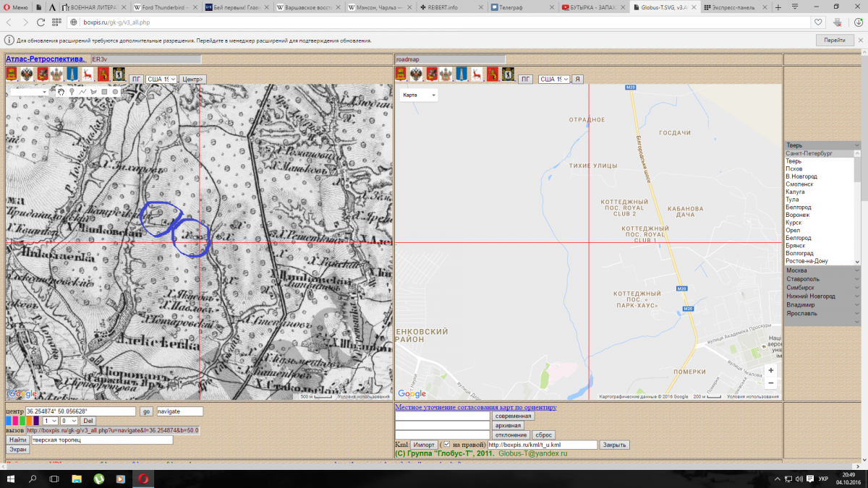This screenshot has width=868, height=488.
Task: Expand the США dropdown in left panel
Action: 161,79
